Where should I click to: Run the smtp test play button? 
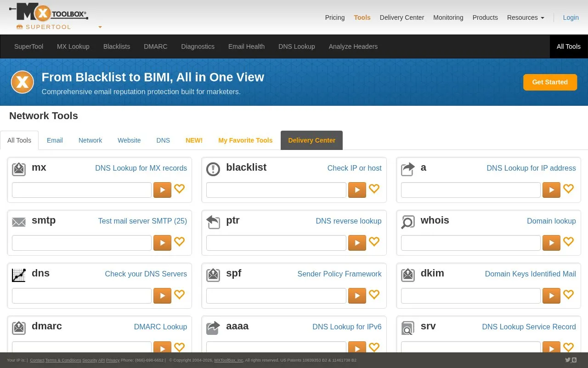point(162,243)
